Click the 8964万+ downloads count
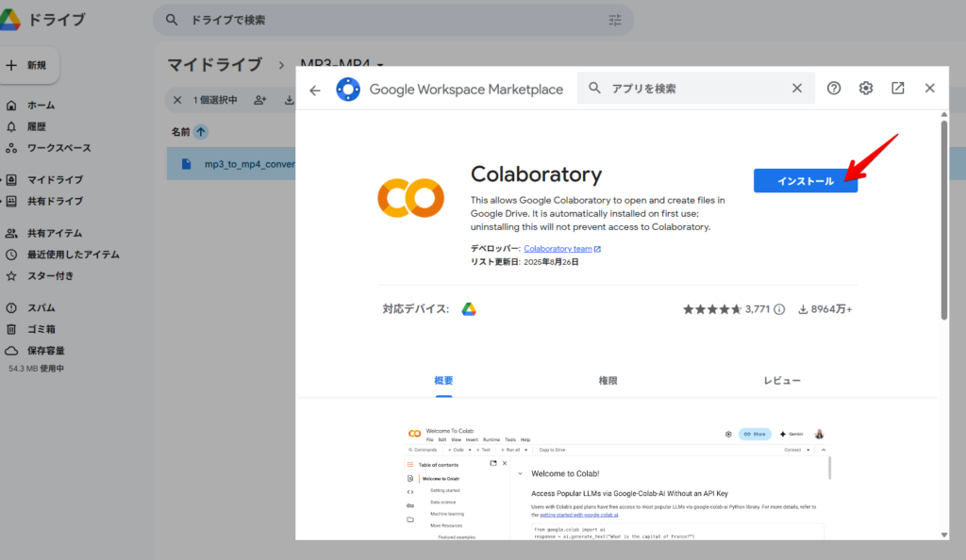The width and height of the screenshot is (966, 560). click(824, 309)
